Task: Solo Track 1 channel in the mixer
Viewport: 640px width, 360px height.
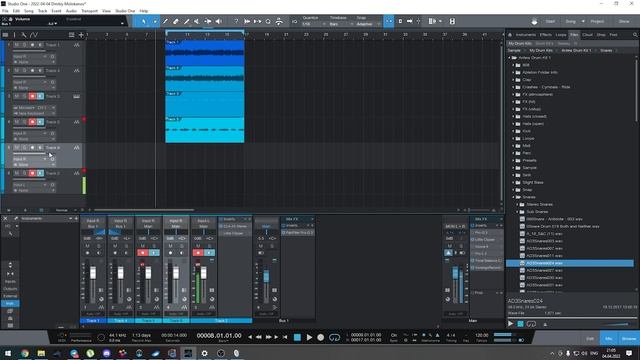Action: click(x=98, y=246)
